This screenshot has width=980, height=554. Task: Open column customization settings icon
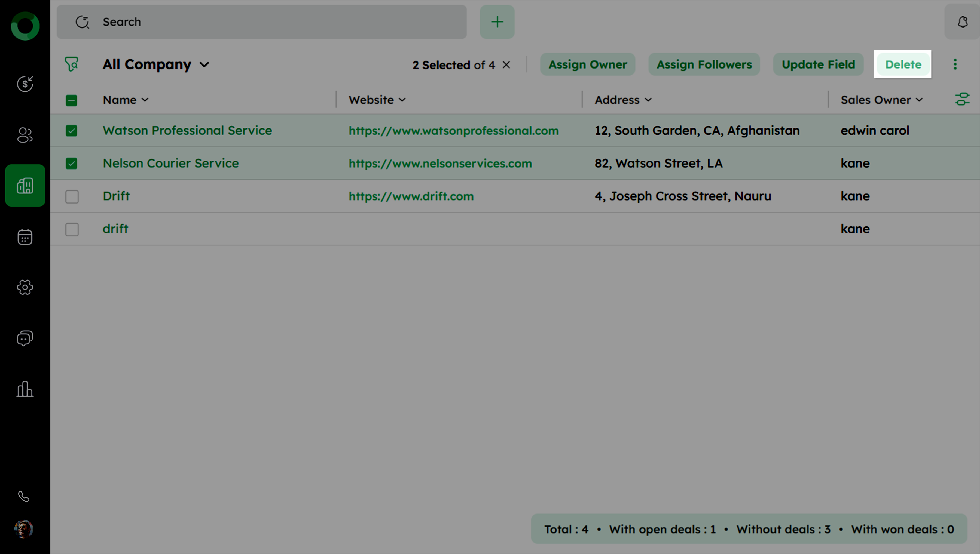[962, 99]
